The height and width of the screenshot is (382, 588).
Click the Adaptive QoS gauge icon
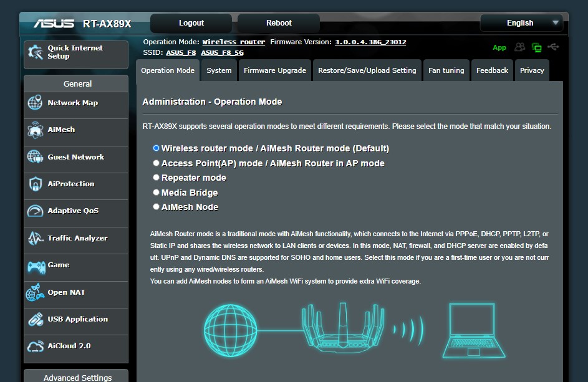click(x=35, y=211)
